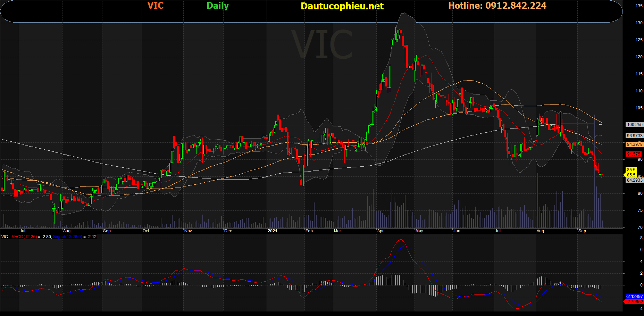Image resolution: width=644 pixels, height=316 pixels.
Task: Click the Daily timeframe label
Action: pyautogui.click(x=218, y=6)
